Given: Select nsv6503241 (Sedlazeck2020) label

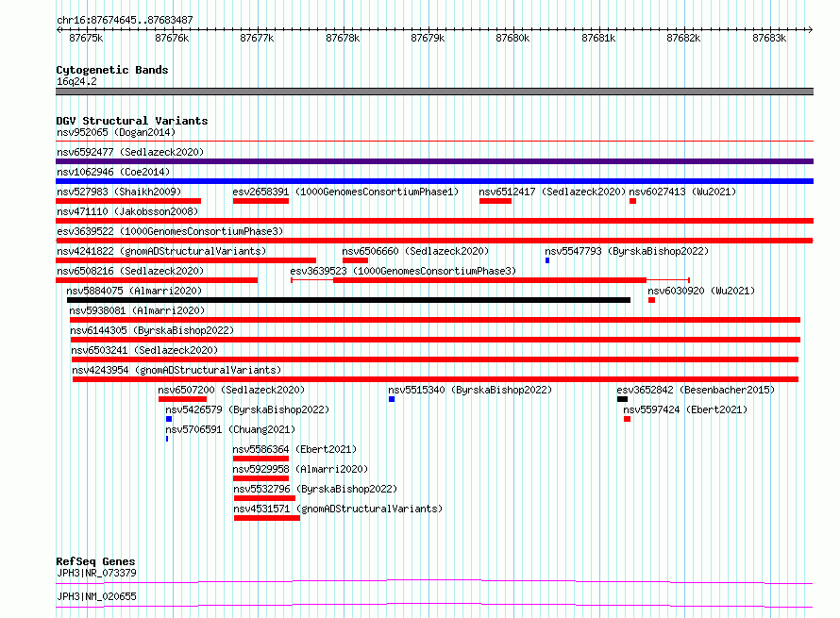Looking at the screenshot, I should point(144,350).
